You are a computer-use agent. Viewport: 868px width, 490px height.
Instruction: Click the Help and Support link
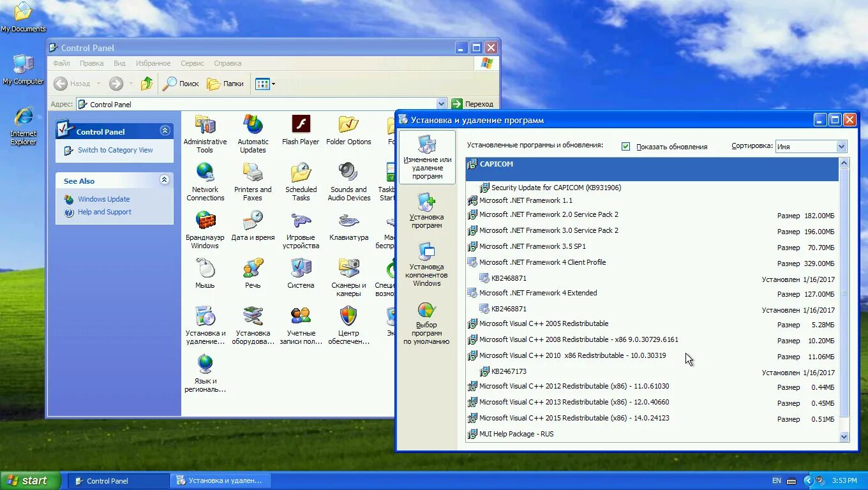[x=105, y=212]
